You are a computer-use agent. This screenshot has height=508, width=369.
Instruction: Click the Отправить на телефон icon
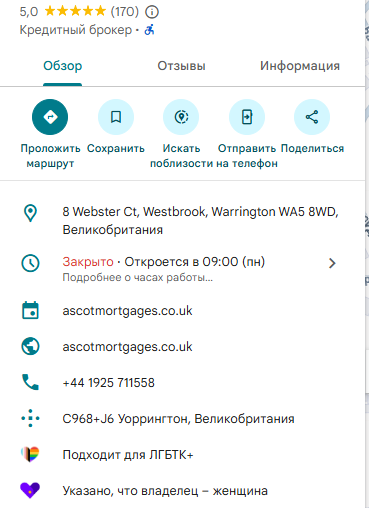(247, 117)
